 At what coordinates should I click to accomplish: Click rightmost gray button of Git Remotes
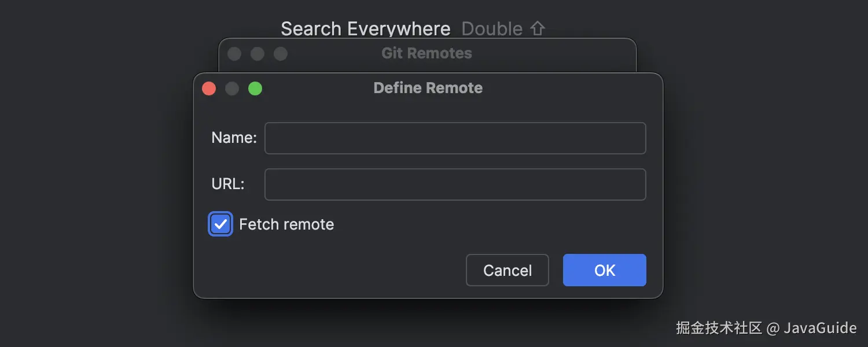281,54
